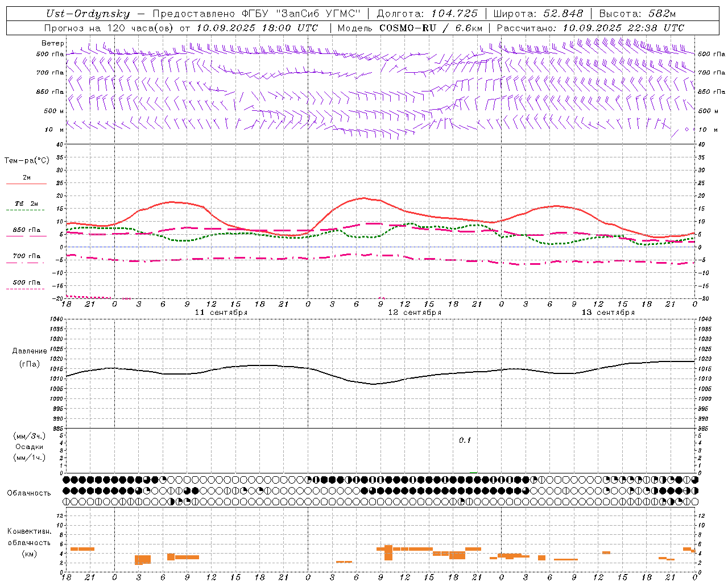Click the (мм/1ч.) precipitation unit label
Screen dimensions: 728x582
pos(29,458)
